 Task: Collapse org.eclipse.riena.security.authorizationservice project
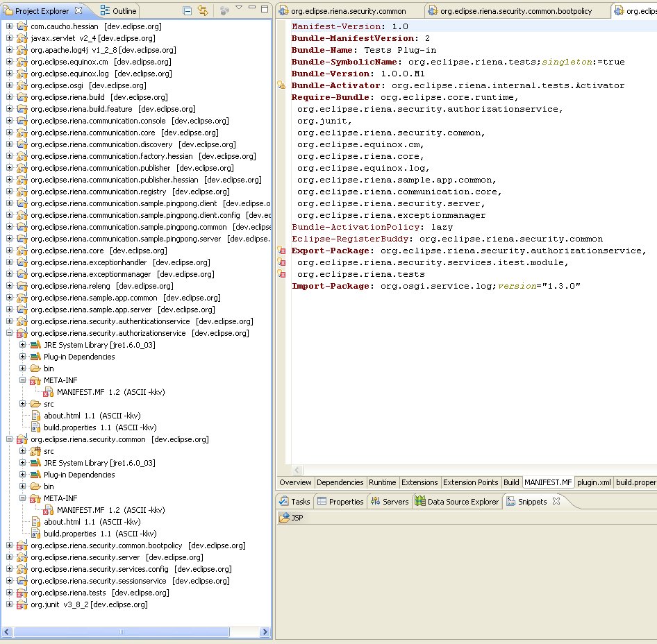pyautogui.click(x=9, y=333)
